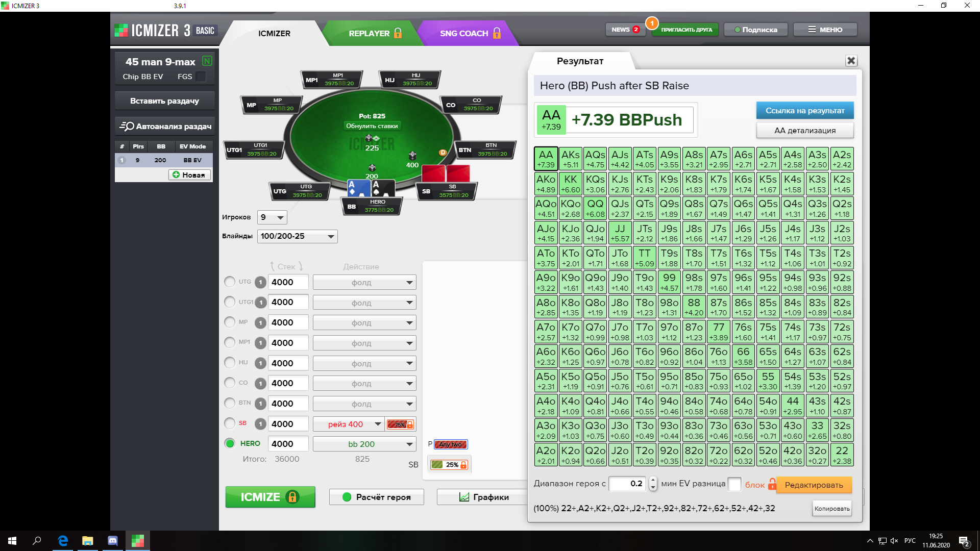This screenshot has width=980, height=551.
Task: Click the BTN stack multiplier circle
Action: pyautogui.click(x=260, y=404)
